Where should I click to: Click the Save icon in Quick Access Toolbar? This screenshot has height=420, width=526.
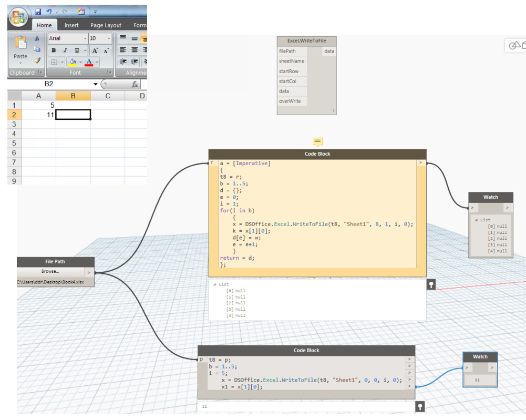[39, 12]
